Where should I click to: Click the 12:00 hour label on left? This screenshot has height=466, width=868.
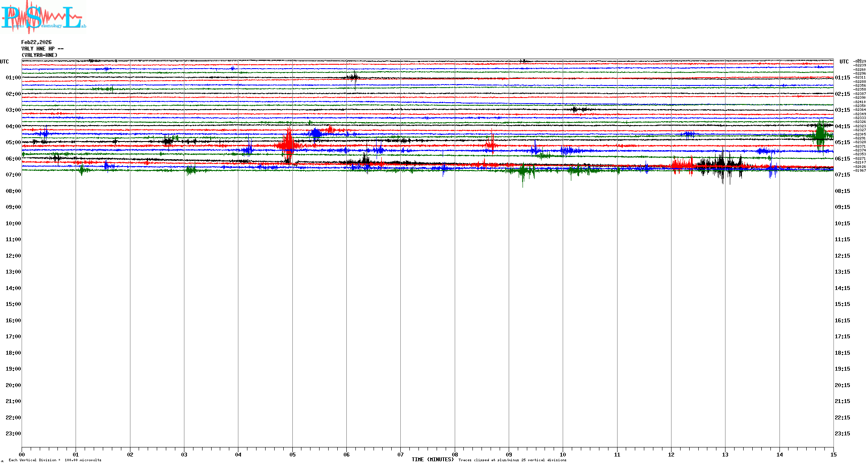13,256
